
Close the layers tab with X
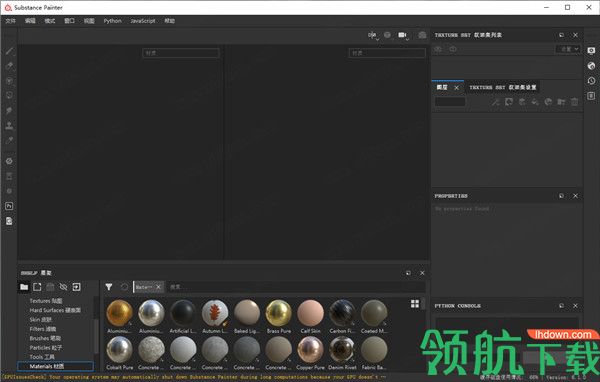click(x=457, y=88)
